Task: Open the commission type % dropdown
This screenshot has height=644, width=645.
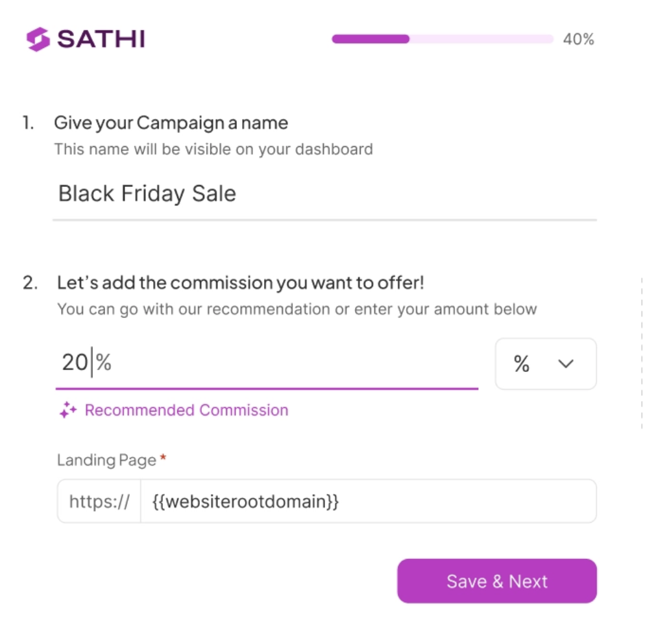Action: pyautogui.click(x=545, y=364)
